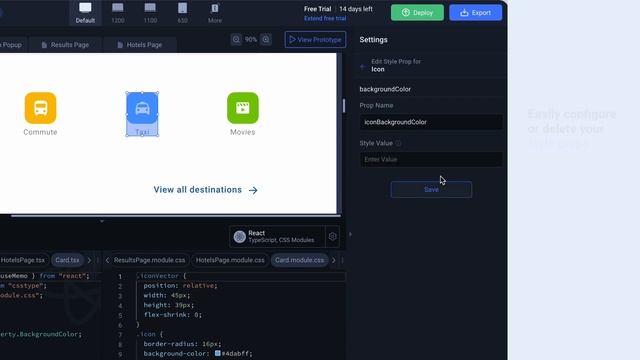This screenshot has width=640, height=360.
Task: Click the back arrow beside Edit Style Prop
Action: [363, 66]
